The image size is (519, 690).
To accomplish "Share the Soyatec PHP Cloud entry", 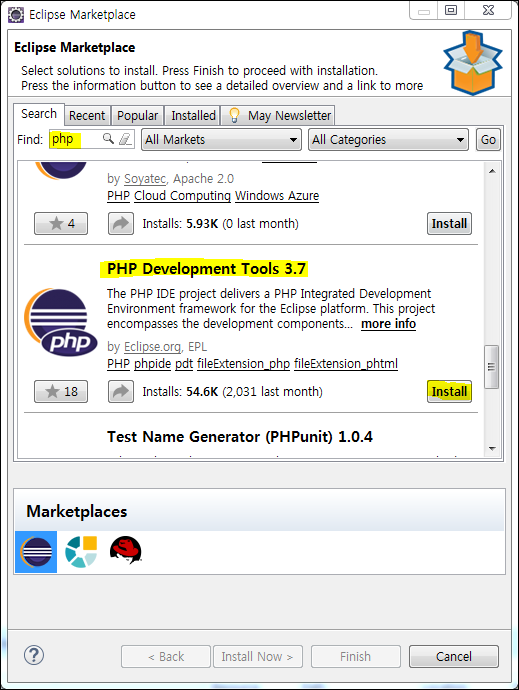I will pos(121,224).
